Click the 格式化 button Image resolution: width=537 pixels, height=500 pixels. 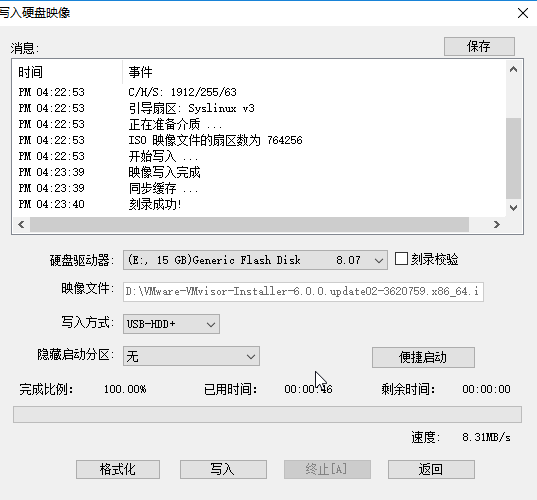pyautogui.click(x=118, y=469)
